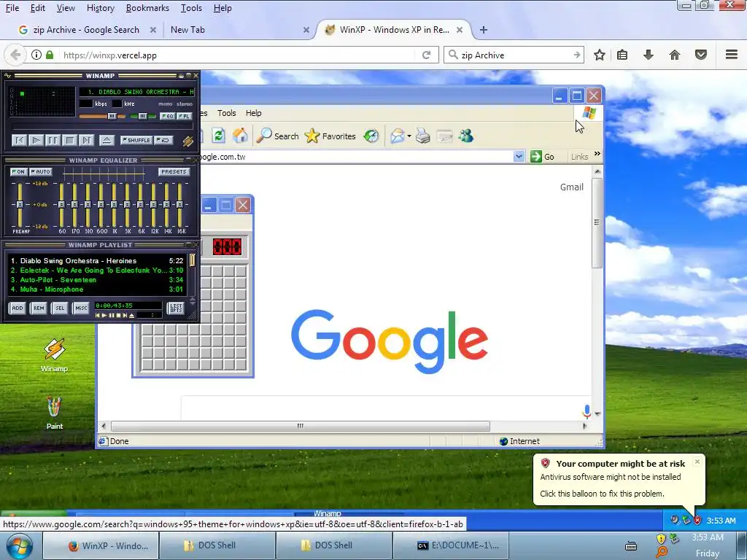Click Search in Internet Explorer toolbar

click(278, 136)
